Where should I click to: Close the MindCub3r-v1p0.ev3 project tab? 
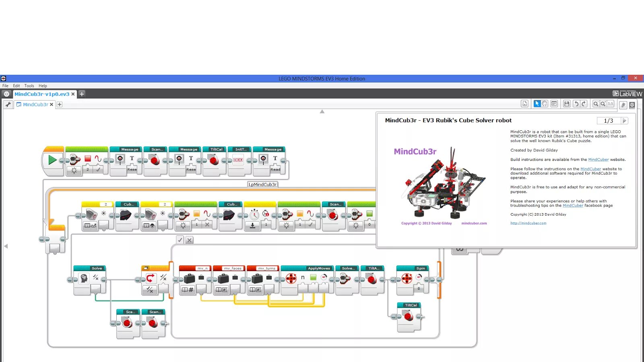[73, 94]
